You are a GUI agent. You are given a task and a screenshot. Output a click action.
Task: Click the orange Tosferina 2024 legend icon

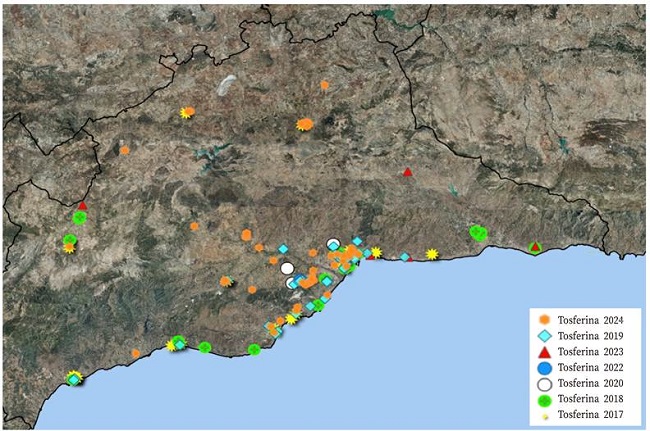point(545,319)
